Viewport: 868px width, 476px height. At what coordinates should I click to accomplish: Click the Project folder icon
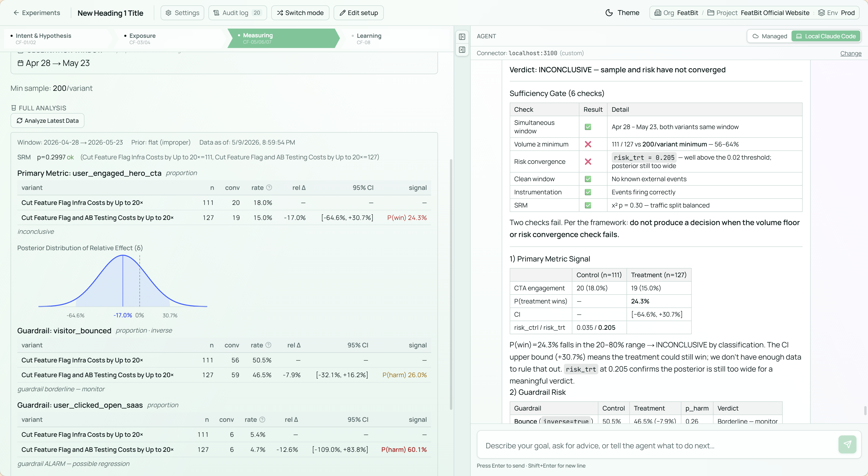[x=711, y=13]
